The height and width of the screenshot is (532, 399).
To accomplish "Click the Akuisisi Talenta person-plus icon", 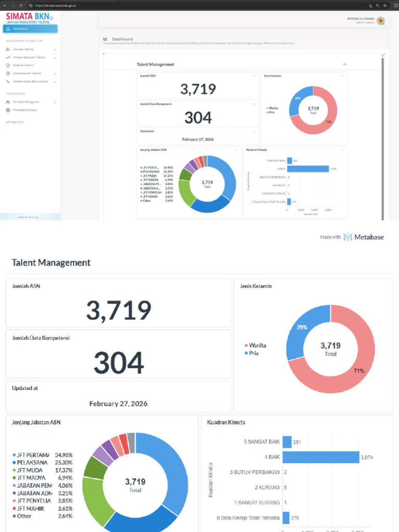I will 8,49.
